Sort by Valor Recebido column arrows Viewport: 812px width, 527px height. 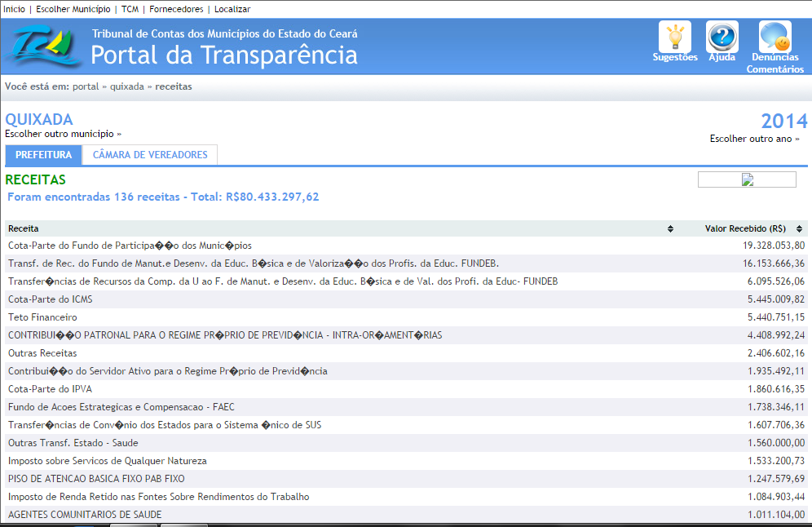pyautogui.click(x=799, y=229)
